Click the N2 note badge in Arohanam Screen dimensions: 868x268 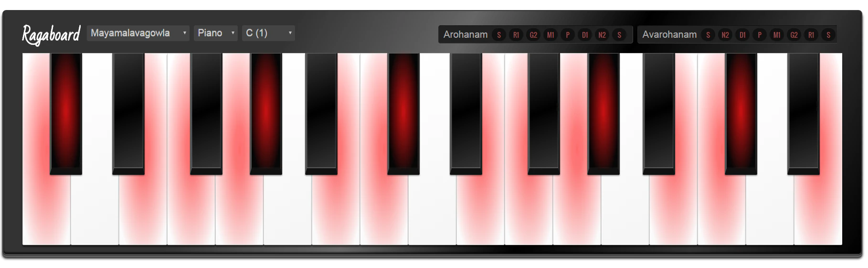(x=602, y=35)
